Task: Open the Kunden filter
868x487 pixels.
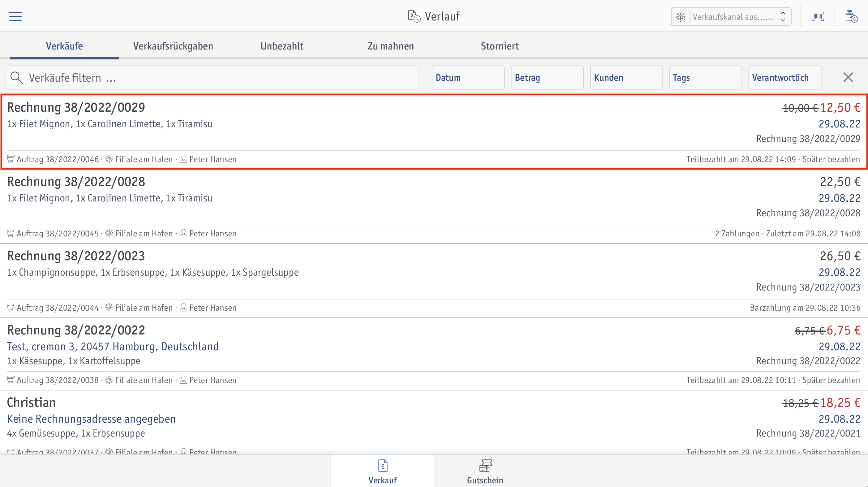Action: coord(626,78)
